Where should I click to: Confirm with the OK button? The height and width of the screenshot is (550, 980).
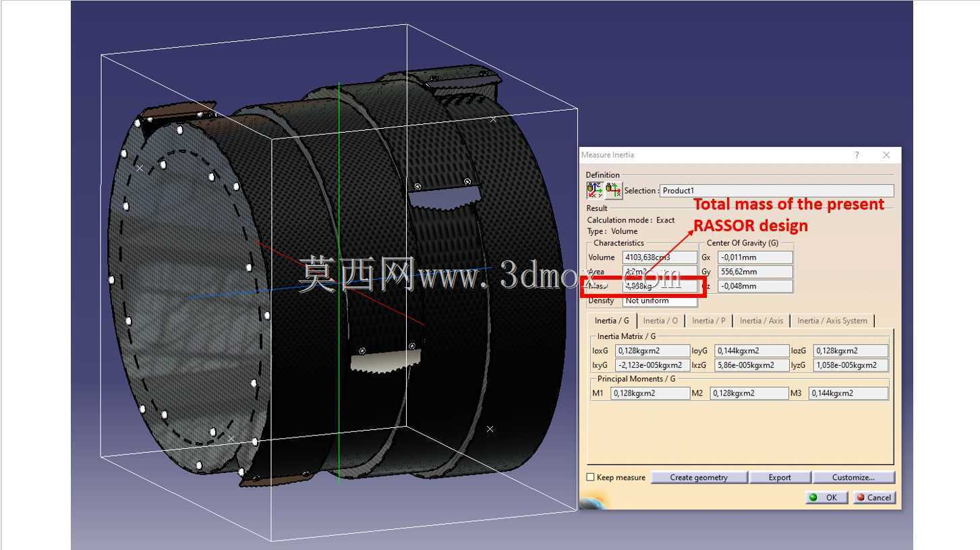click(826, 497)
